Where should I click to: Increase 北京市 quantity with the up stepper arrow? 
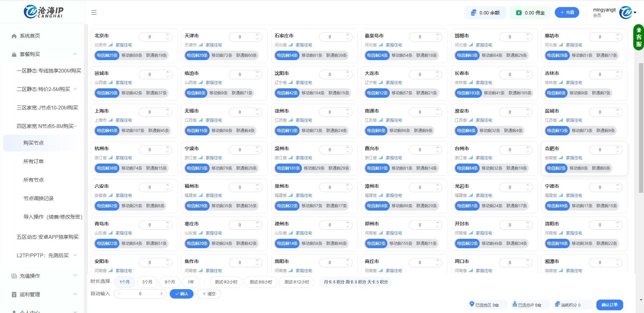point(167,35)
